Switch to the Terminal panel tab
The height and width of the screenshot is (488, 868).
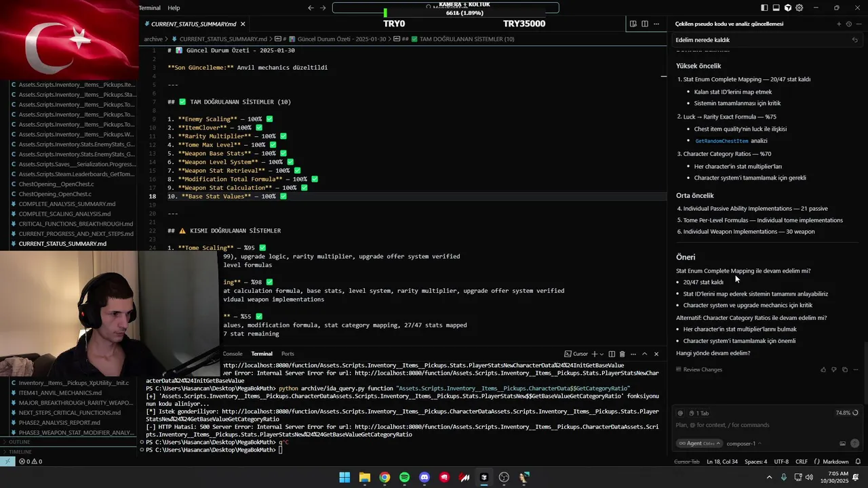click(x=262, y=354)
